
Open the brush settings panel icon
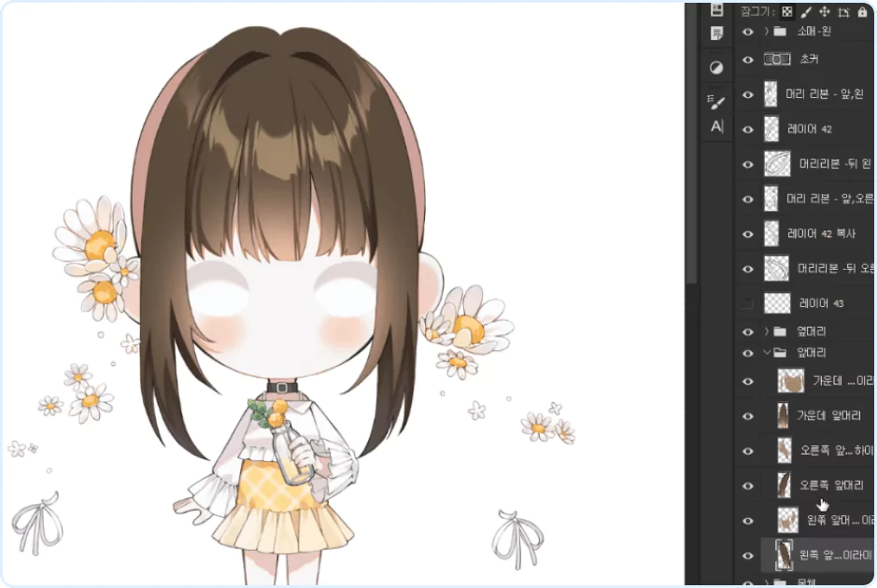click(716, 101)
